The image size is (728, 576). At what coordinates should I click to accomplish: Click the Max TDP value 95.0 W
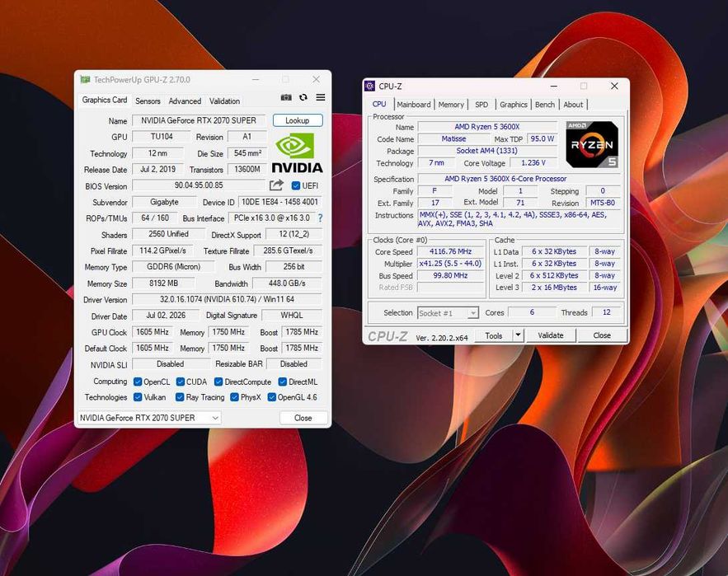tap(542, 138)
